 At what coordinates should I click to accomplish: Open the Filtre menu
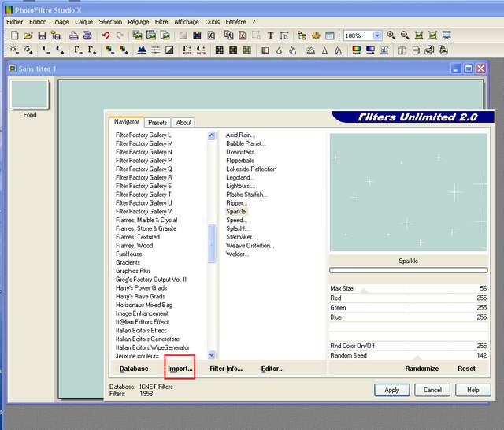coord(161,22)
